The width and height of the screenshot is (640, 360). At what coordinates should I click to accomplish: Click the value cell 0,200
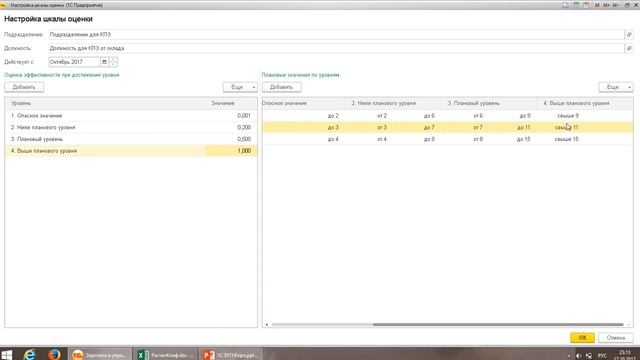tap(244, 127)
